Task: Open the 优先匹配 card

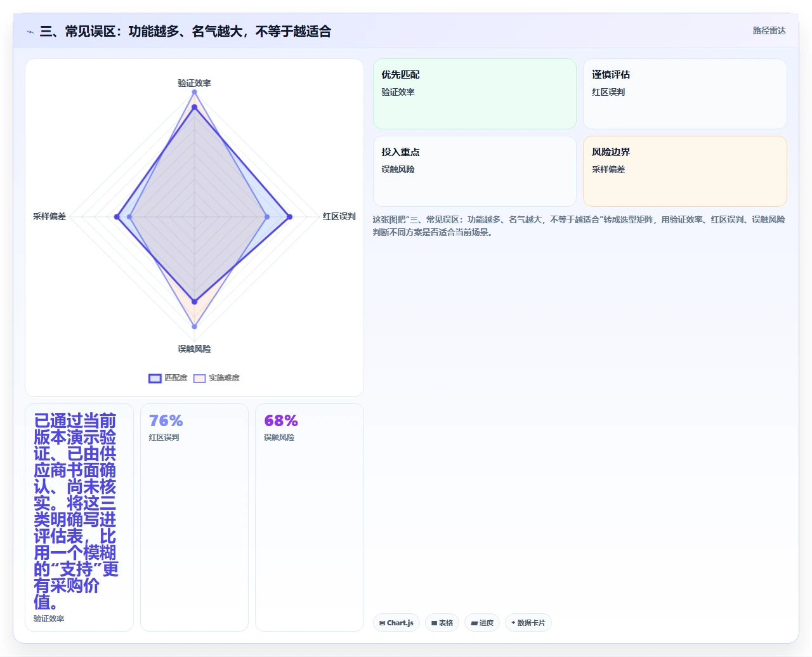Action: point(475,94)
